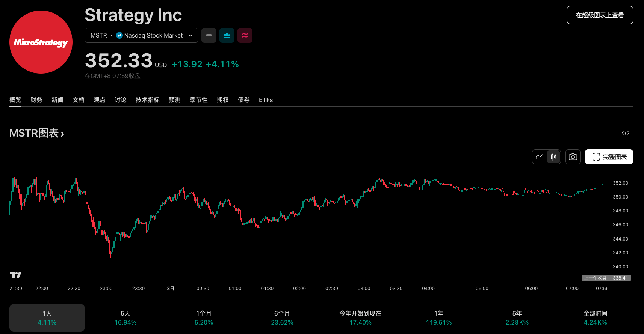The width and height of the screenshot is (644, 334).
Task: Open the 技术指标 tab
Action: click(148, 100)
